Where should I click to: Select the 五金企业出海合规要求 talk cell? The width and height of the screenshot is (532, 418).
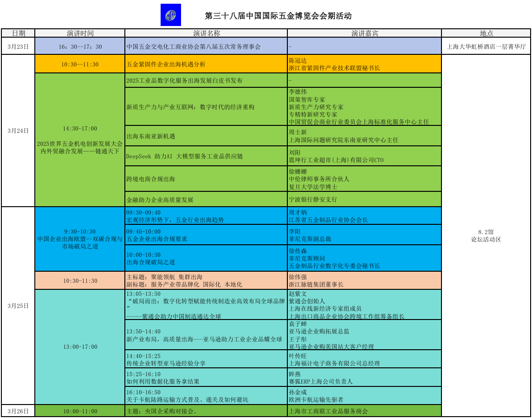coord(206,235)
